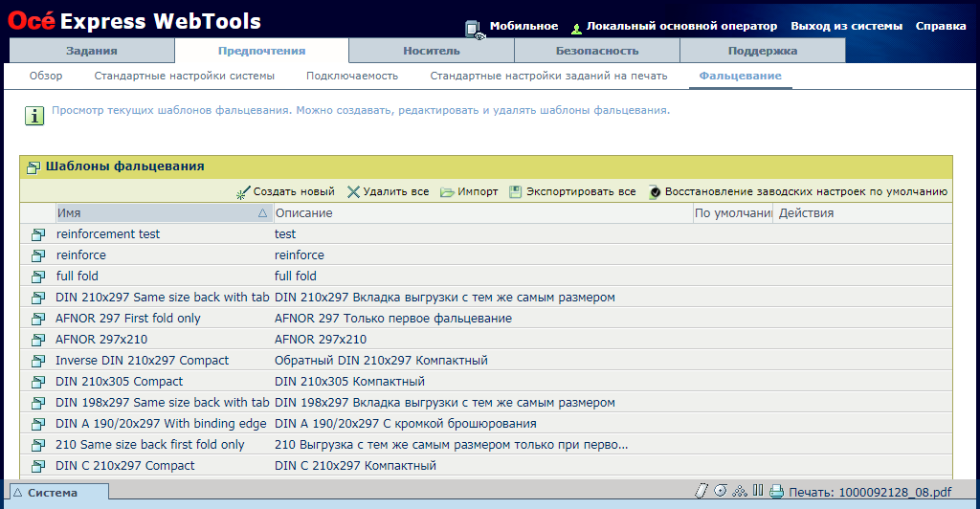Click description DIN A 190/20x297 С кромкой брошюрования
Image resolution: width=980 pixels, height=509 pixels.
pyautogui.click(x=406, y=424)
